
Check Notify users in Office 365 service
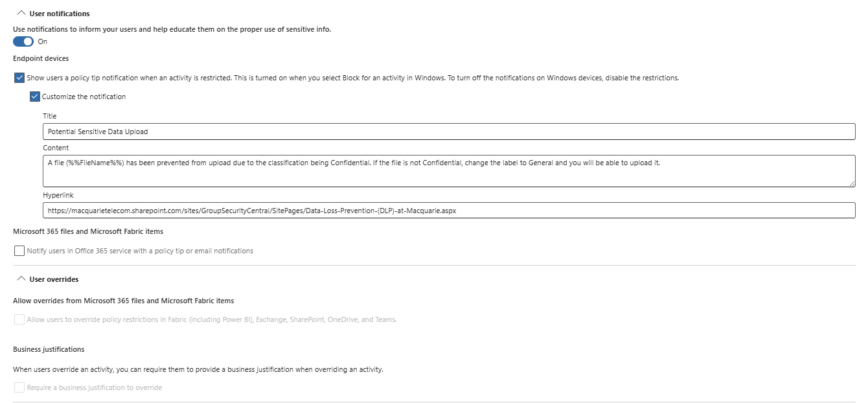pos(19,251)
